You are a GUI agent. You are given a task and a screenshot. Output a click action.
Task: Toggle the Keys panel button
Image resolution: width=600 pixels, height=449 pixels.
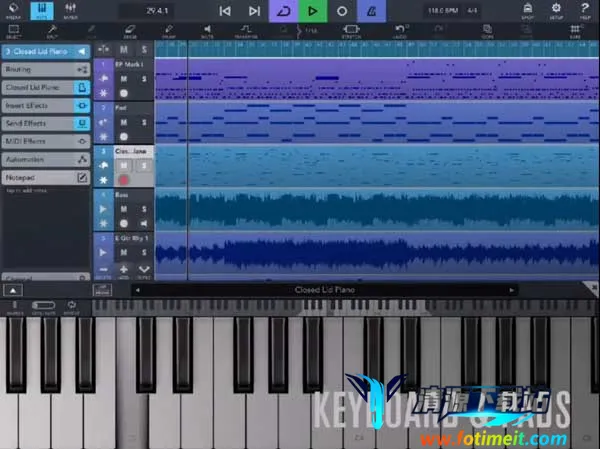point(42,10)
